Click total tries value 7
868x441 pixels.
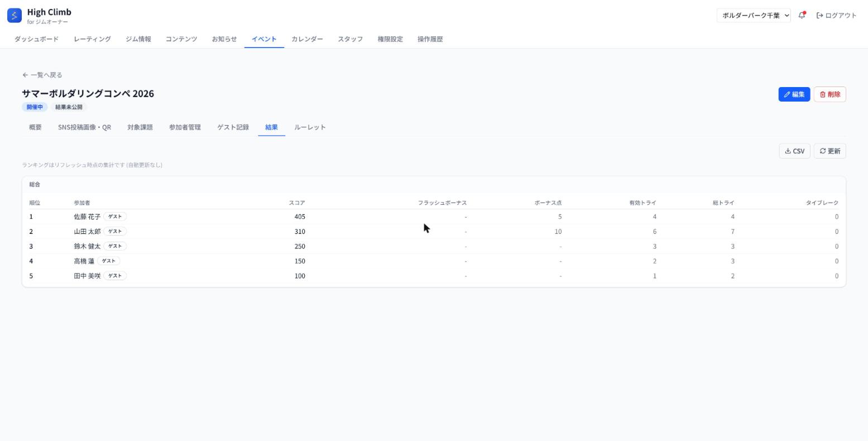tap(732, 232)
